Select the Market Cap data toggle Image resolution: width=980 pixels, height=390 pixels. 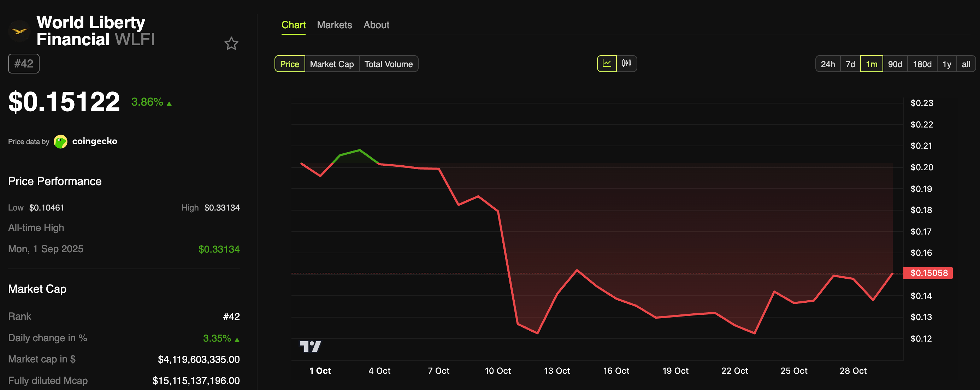coord(331,64)
